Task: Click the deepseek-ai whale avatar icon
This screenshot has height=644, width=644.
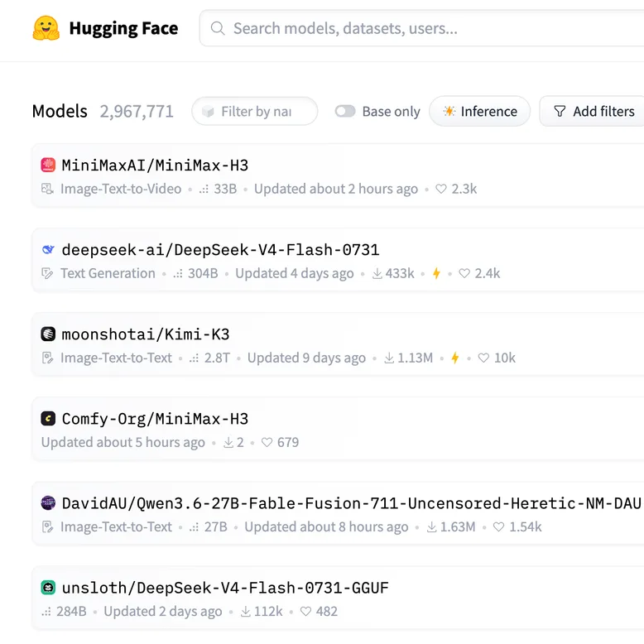Action: tap(48, 249)
